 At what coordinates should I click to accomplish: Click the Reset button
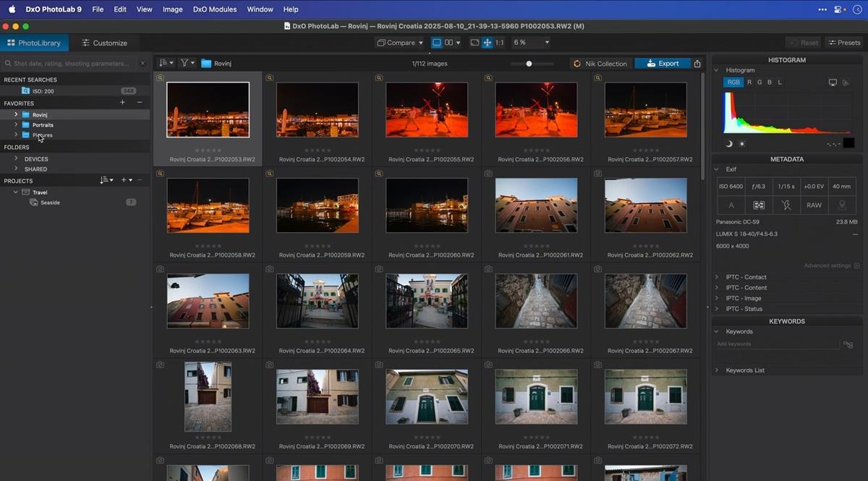point(804,43)
